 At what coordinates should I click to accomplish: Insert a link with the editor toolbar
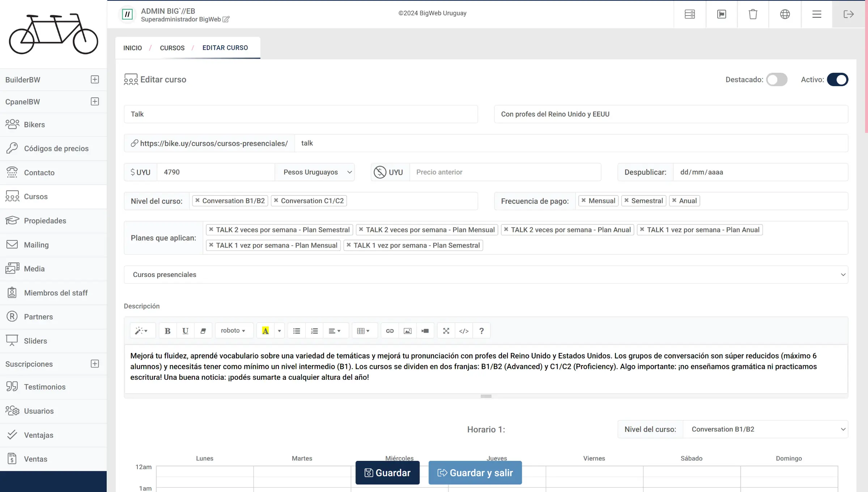click(x=390, y=331)
